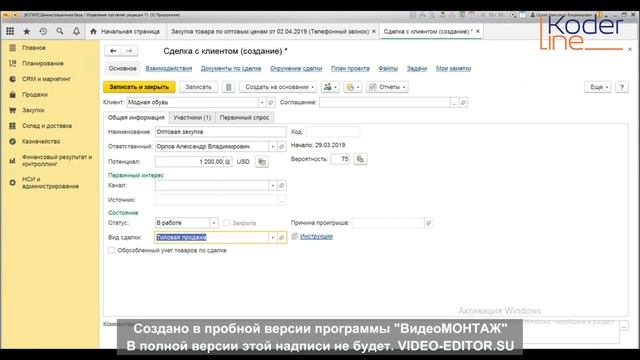Image resolution: width=640 pixels, height=360 pixels.
Task: Open Склад и доставка section
Action: click(x=47, y=126)
